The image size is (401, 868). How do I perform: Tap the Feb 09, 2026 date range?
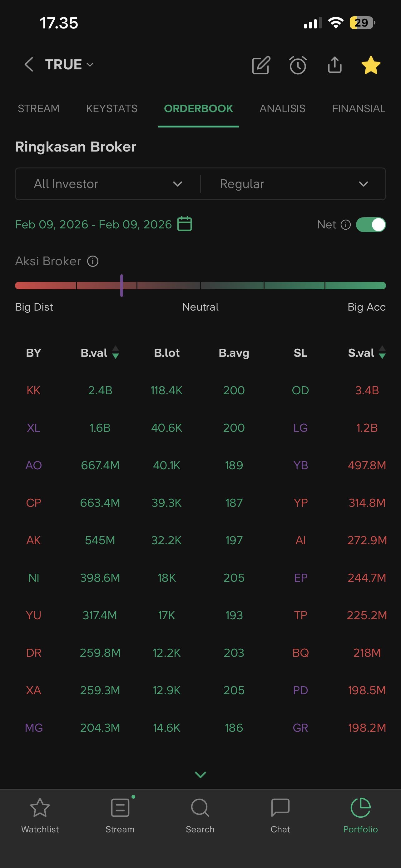coord(93,224)
